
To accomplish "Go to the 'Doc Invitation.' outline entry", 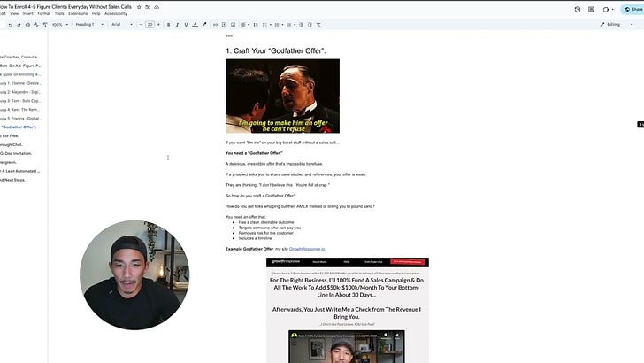I will (x=16, y=154).
